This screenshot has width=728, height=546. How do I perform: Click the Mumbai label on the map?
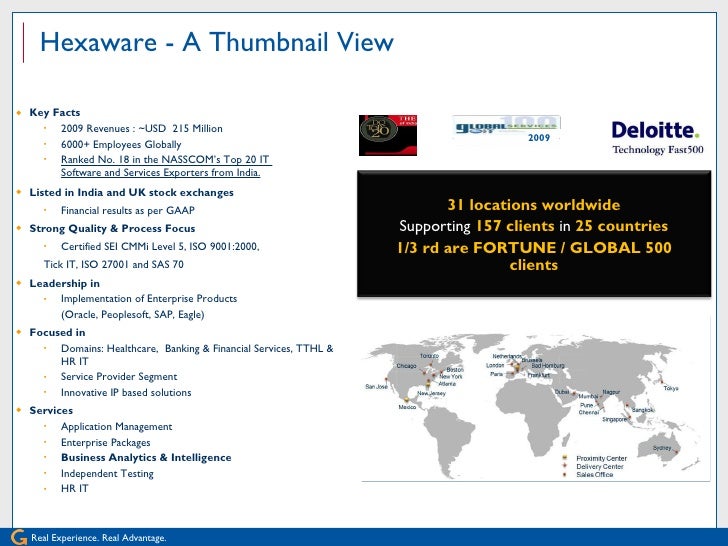[588, 396]
